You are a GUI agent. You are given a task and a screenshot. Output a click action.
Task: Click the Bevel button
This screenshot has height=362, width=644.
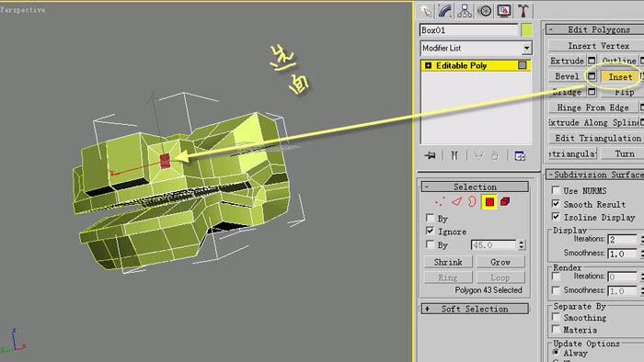tap(568, 76)
